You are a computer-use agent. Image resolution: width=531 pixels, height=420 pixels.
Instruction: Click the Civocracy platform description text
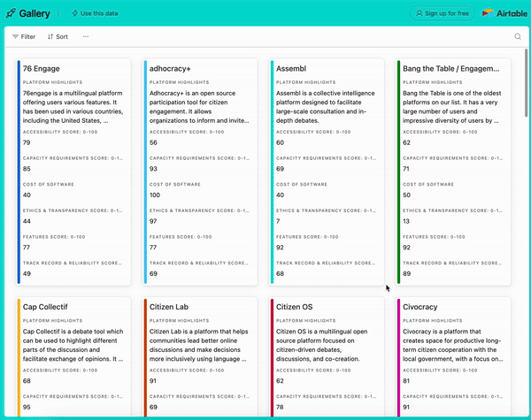click(453, 345)
